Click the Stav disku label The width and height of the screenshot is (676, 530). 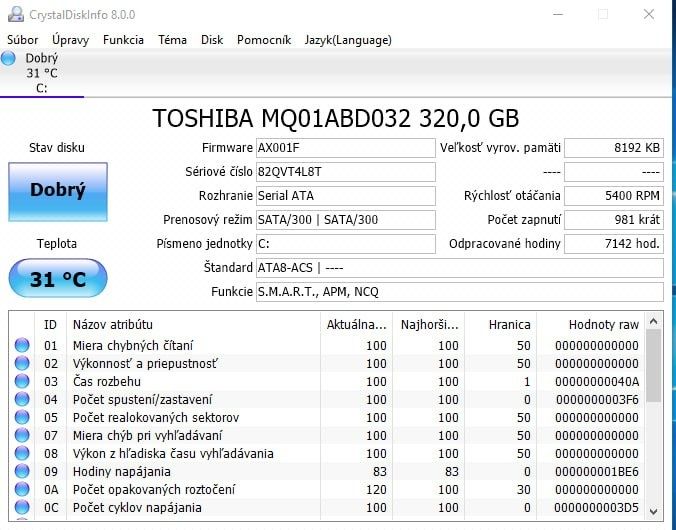click(57, 148)
